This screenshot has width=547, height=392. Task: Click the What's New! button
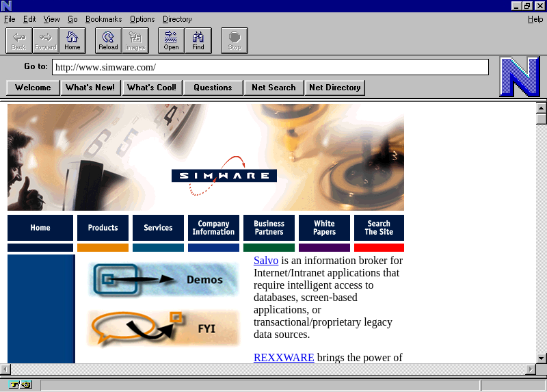[90, 88]
